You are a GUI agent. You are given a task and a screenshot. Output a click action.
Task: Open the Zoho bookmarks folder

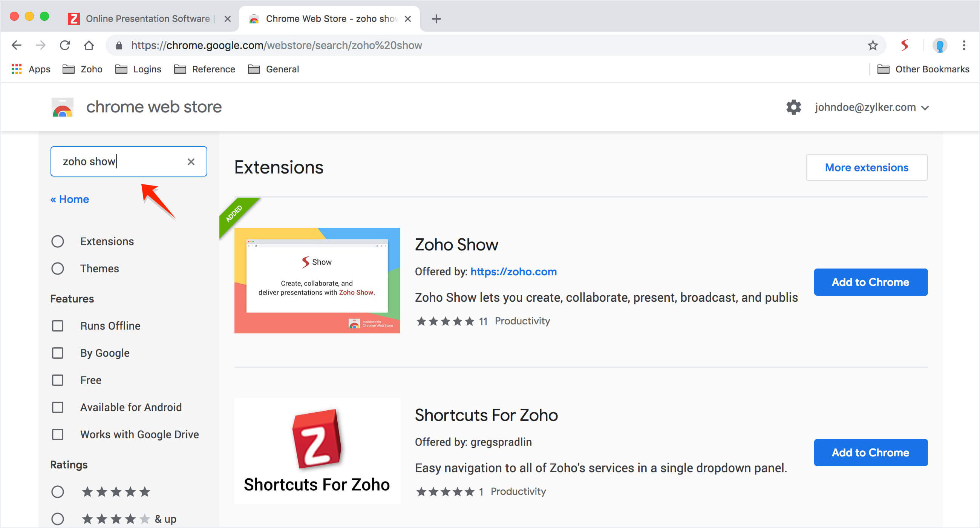[83, 69]
